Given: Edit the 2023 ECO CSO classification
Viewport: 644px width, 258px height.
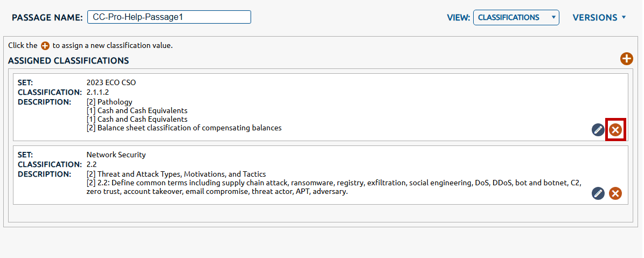Looking at the screenshot, I should click(x=598, y=130).
